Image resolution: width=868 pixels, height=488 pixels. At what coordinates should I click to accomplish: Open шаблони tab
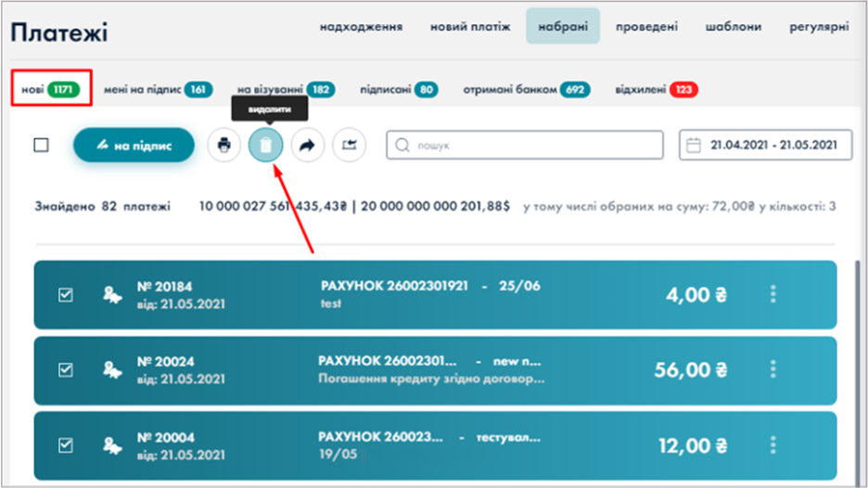click(x=734, y=27)
